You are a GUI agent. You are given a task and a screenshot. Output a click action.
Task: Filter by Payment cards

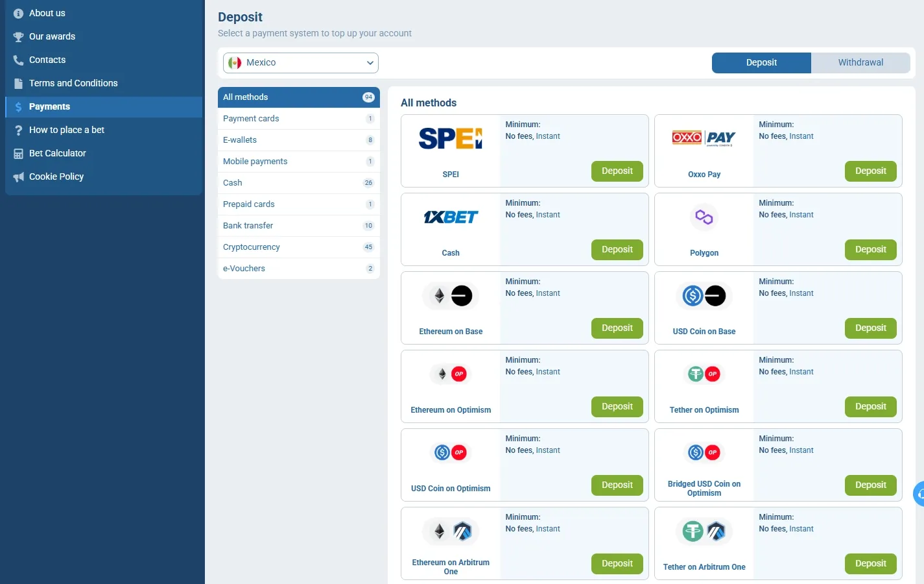click(x=299, y=119)
